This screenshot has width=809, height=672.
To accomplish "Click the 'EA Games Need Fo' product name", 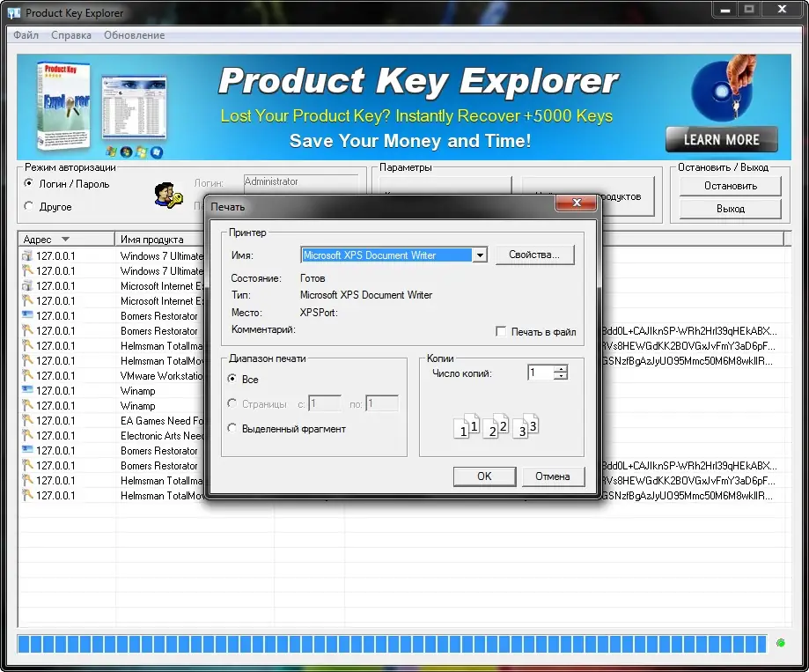I will 162,420.
